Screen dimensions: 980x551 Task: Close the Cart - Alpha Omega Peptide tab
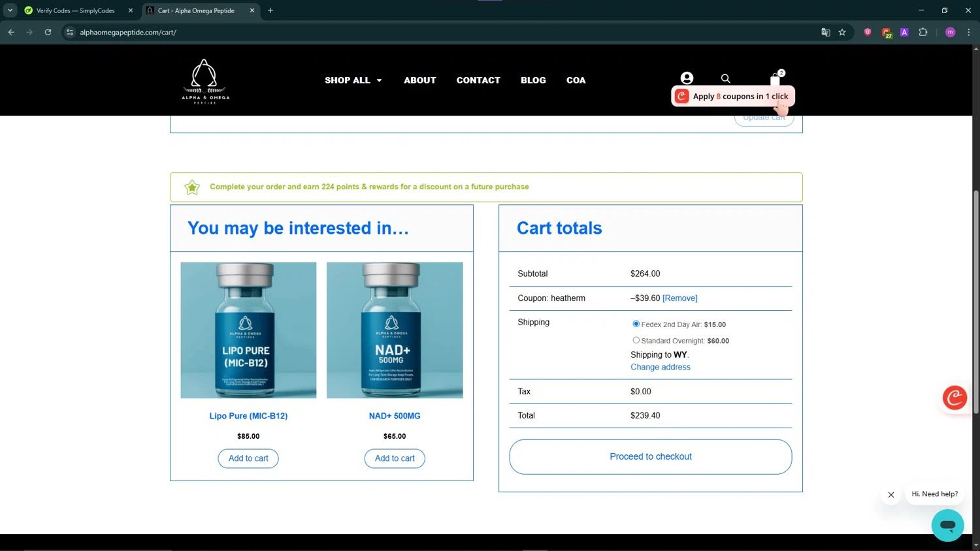pyautogui.click(x=252, y=10)
